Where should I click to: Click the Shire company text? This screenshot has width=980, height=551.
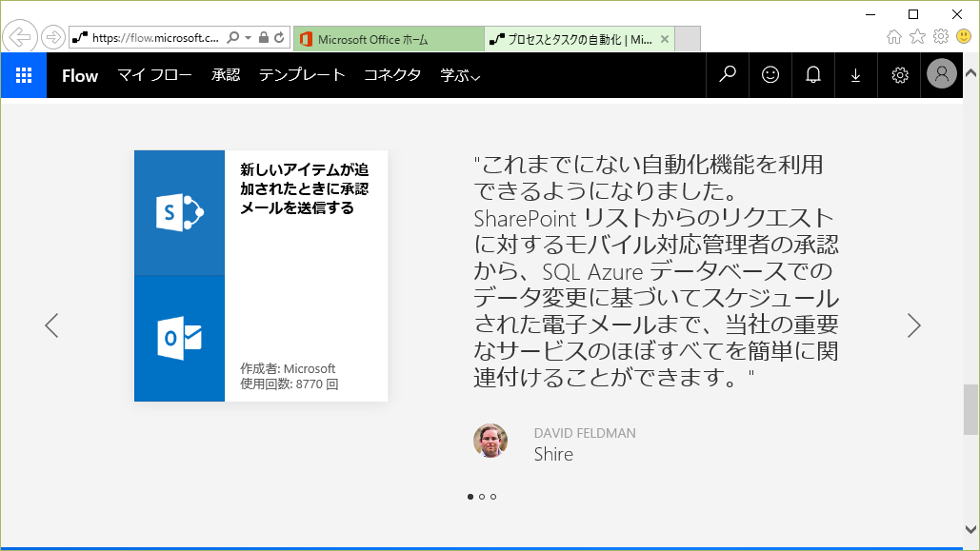pos(553,454)
